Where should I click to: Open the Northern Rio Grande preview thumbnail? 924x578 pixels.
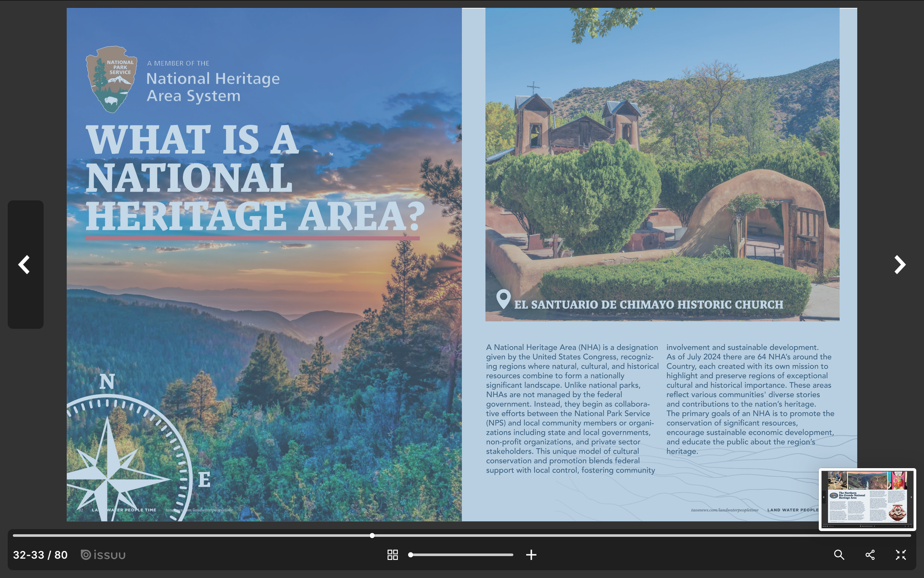[x=867, y=499]
